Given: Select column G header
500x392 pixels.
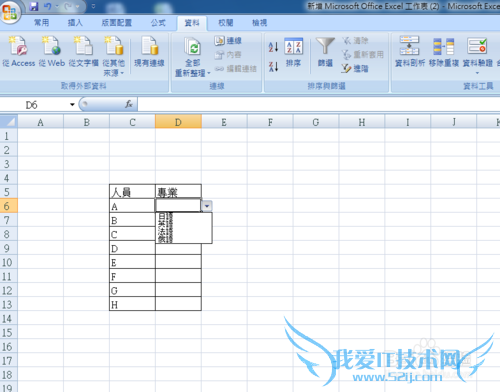Looking at the screenshot, I should click(316, 122).
